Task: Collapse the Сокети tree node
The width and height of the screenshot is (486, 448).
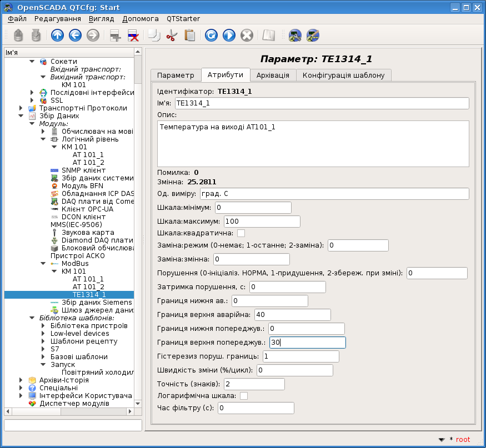Action: [32, 62]
